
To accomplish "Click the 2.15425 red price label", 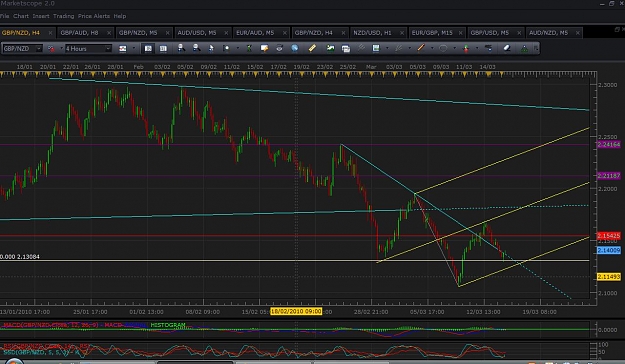I will pyautogui.click(x=609, y=236).
